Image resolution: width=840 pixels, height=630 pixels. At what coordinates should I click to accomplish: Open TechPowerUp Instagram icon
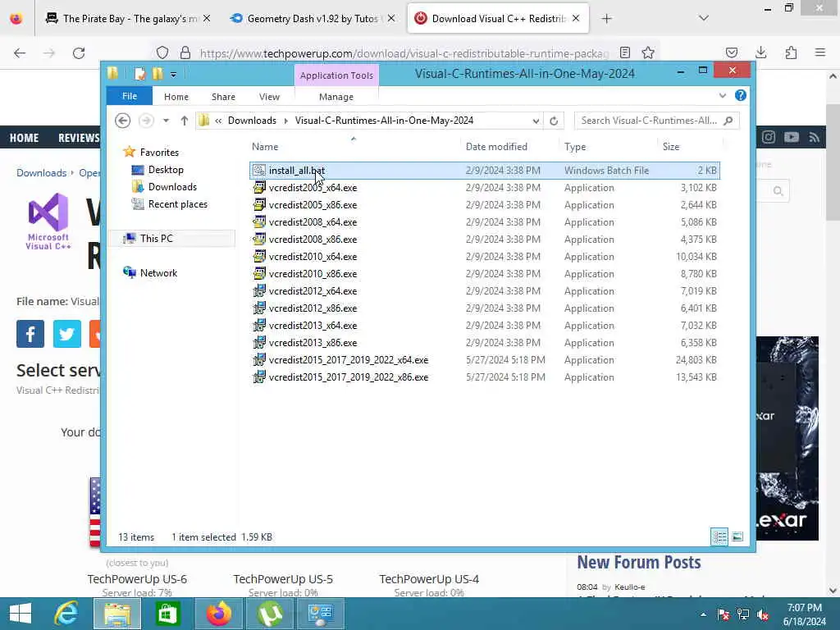(769, 137)
